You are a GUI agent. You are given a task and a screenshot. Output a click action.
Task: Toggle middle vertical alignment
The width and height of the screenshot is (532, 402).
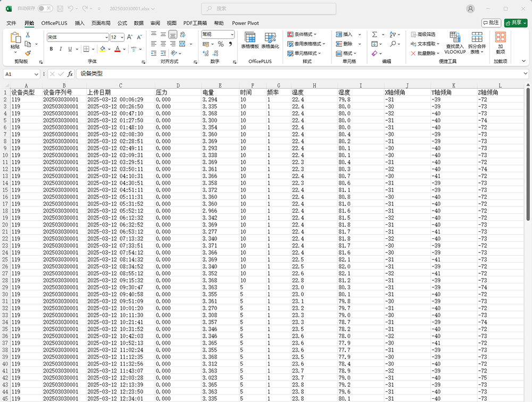(163, 34)
